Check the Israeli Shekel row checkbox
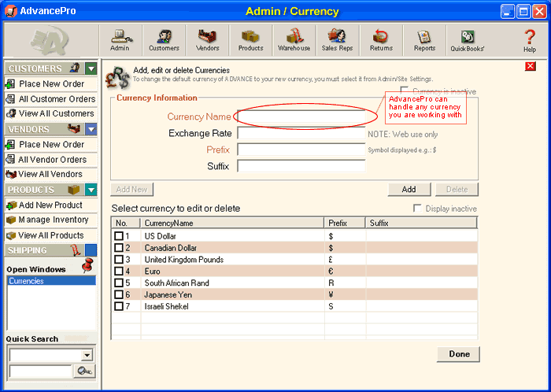This screenshot has height=392, width=551. coord(119,306)
